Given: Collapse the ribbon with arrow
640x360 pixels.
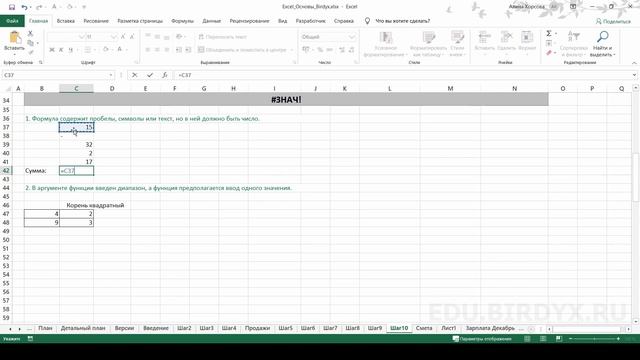Looking at the screenshot, I should (634, 62).
